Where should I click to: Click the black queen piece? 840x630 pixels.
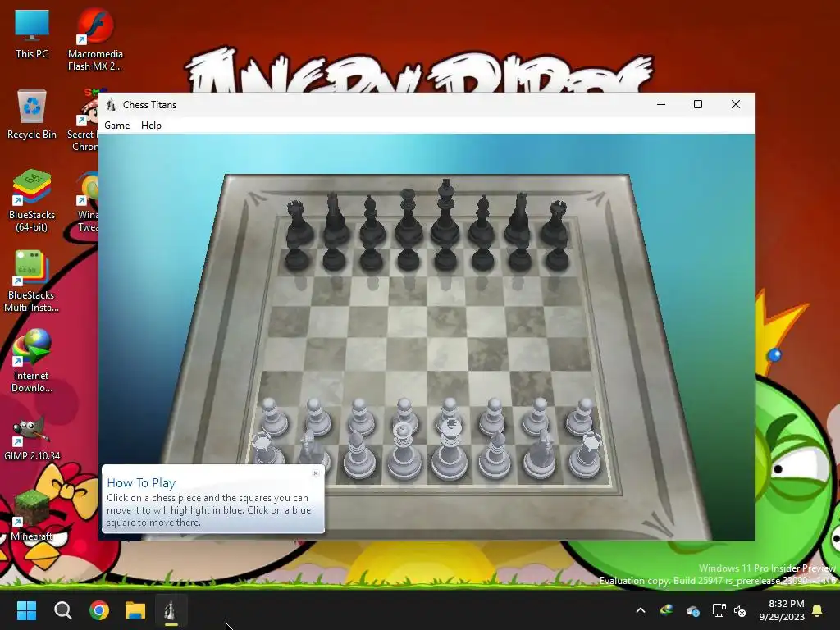click(x=409, y=218)
